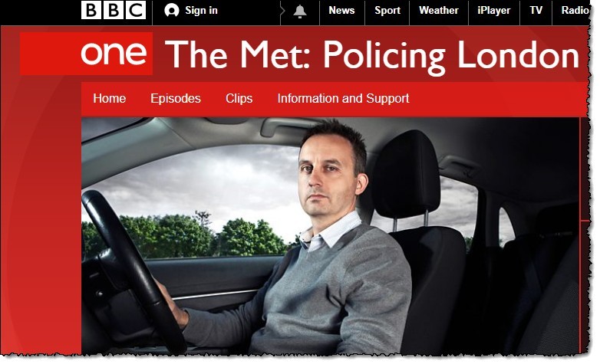The width and height of the screenshot is (600, 364).
Task: Open Information and Support tab
Action: 343,98
